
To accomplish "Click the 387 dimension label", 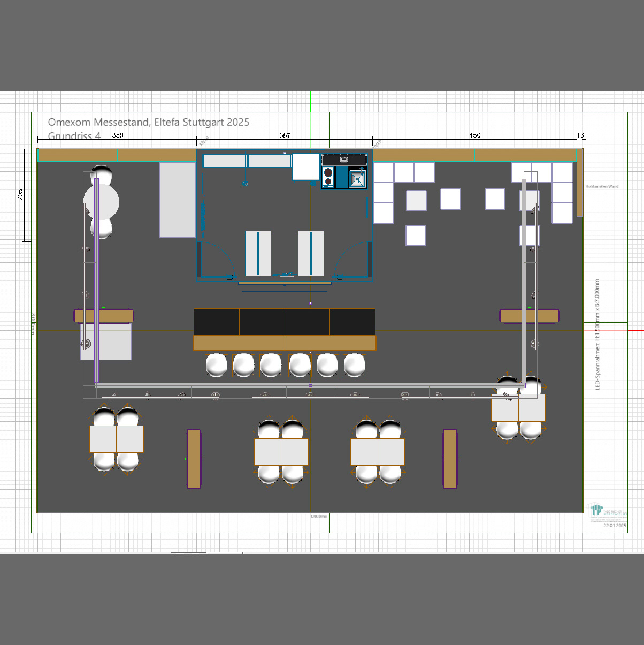I will [285, 135].
